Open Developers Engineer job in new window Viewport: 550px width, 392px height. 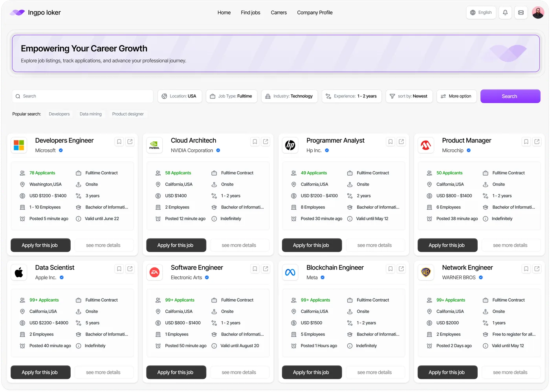pos(130,142)
